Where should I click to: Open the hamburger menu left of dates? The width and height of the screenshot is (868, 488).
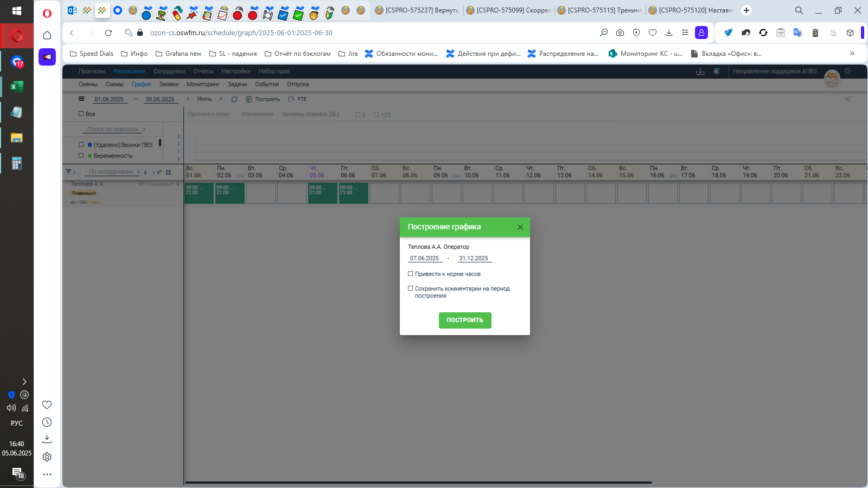coord(81,99)
